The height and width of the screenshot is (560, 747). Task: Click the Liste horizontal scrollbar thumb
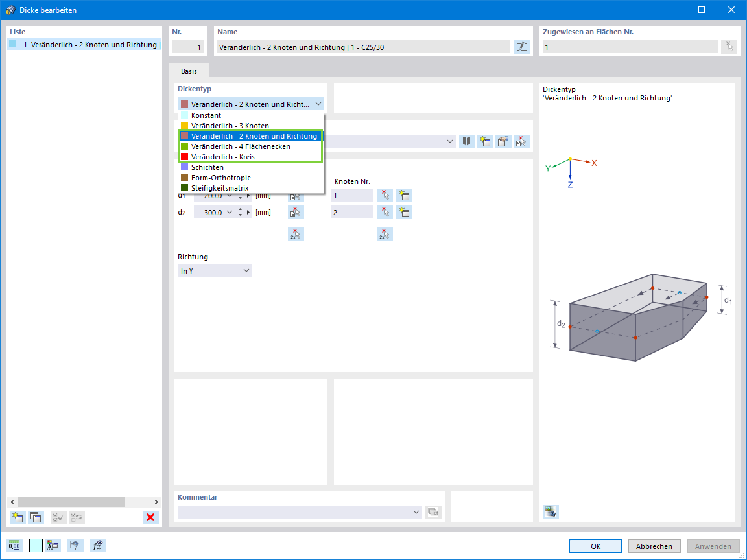(71, 502)
